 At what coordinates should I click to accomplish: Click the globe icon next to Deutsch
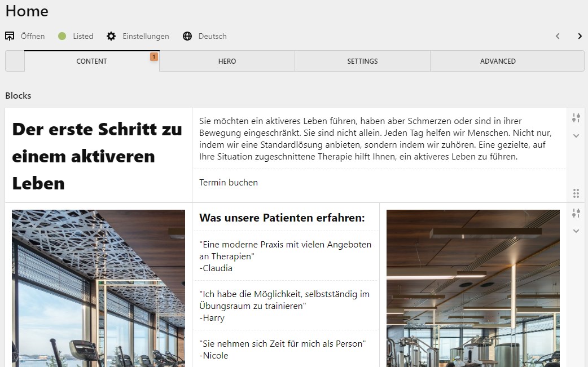pyautogui.click(x=187, y=36)
